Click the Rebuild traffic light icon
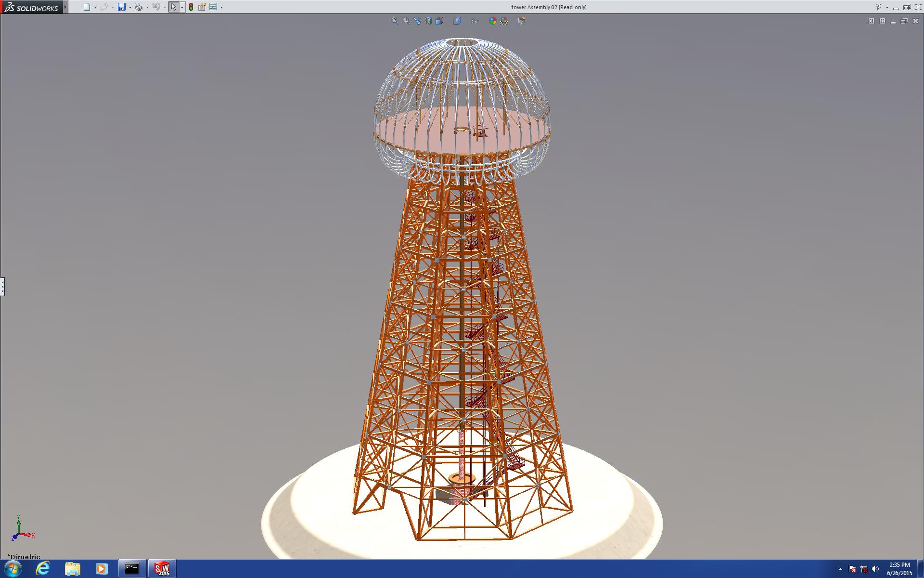Viewport: 924px width, 578px height. click(x=191, y=7)
